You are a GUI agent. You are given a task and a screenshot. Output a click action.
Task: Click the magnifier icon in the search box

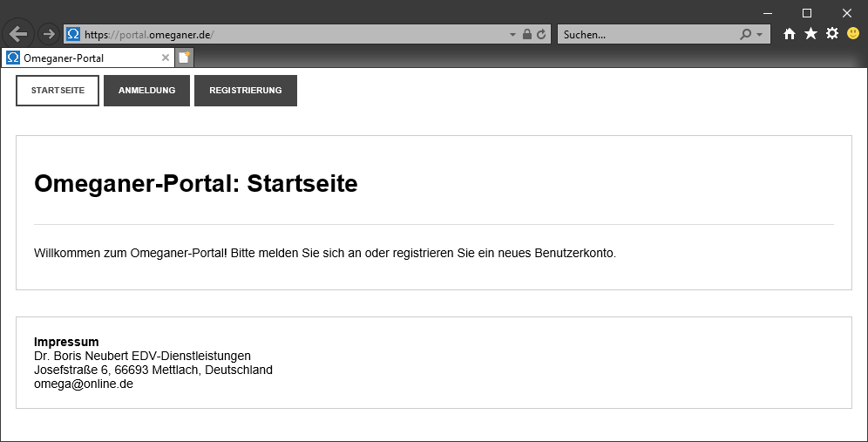pos(745,34)
